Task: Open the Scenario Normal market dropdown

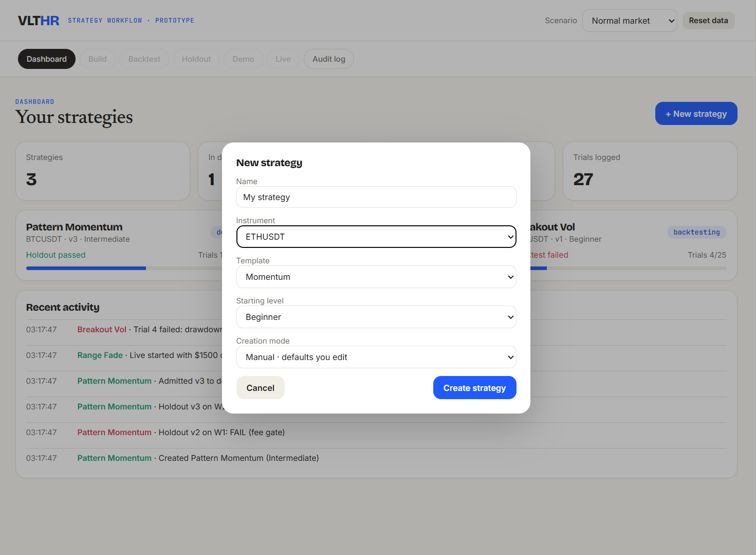Action: [x=630, y=21]
